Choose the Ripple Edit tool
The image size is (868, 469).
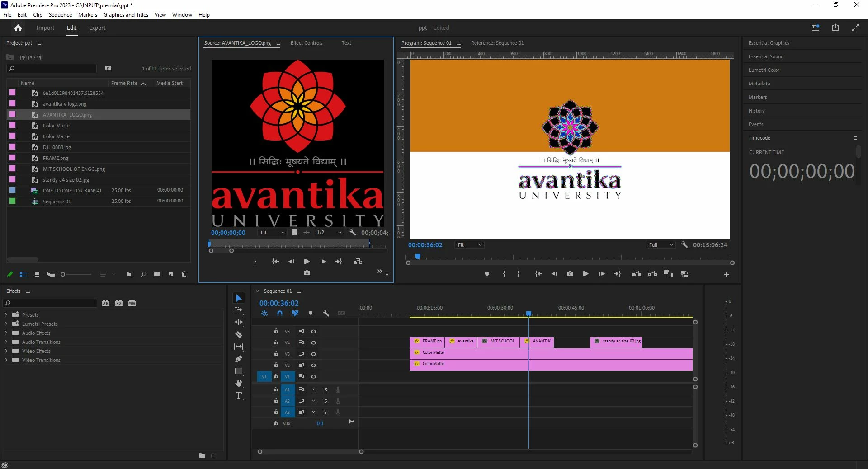[x=239, y=322]
